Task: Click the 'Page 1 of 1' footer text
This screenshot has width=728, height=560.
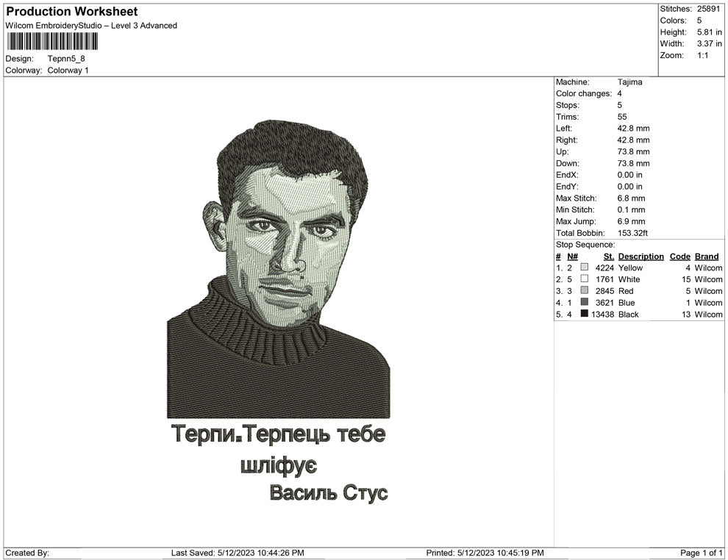Action: 701,553
